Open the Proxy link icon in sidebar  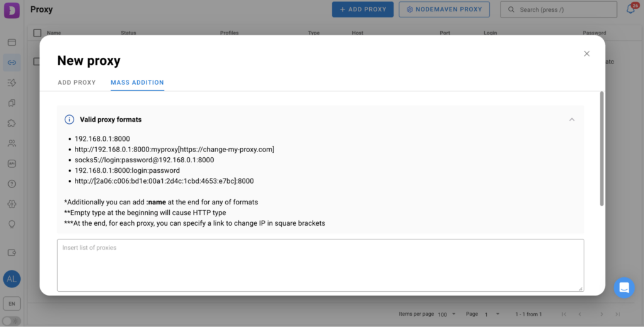click(x=11, y=62)
